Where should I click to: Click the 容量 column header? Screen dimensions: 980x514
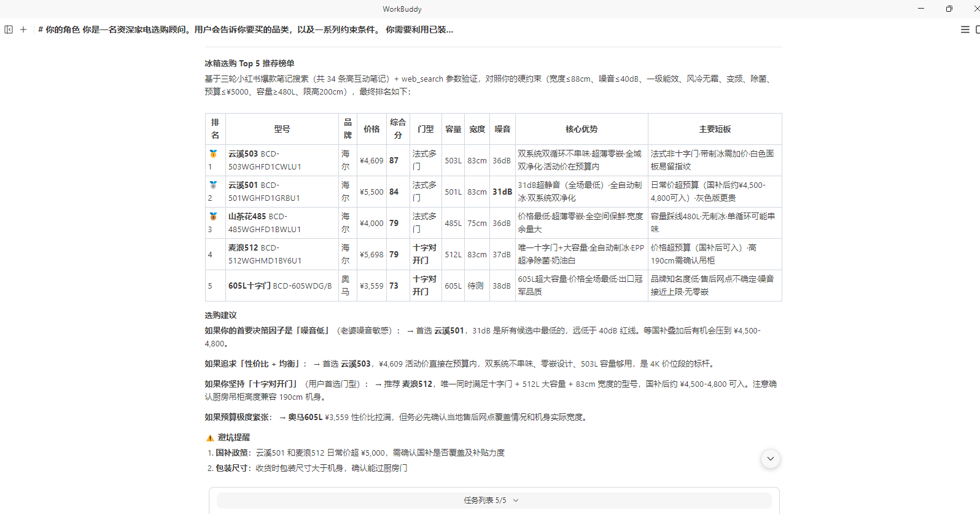click(453, 129)
